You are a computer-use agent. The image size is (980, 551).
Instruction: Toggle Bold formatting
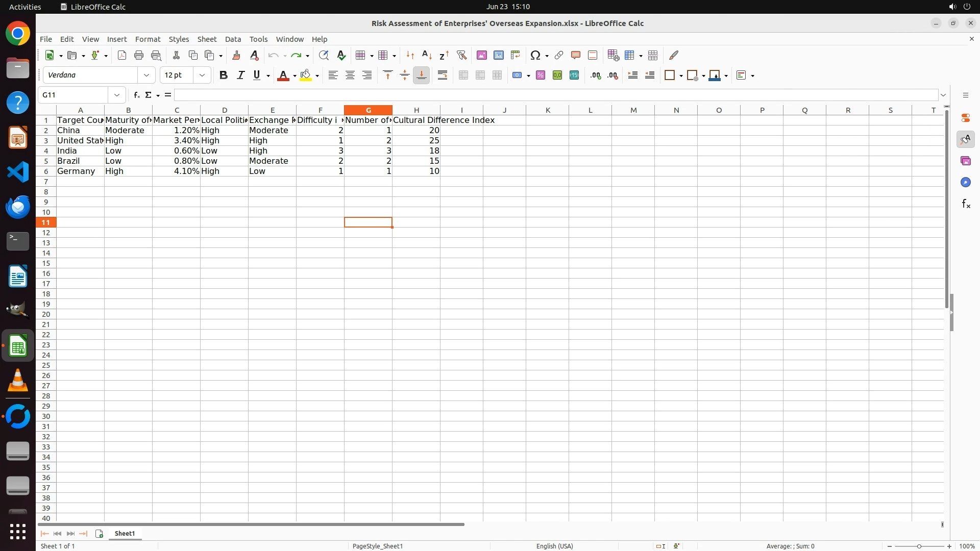[x=223, y=76]
